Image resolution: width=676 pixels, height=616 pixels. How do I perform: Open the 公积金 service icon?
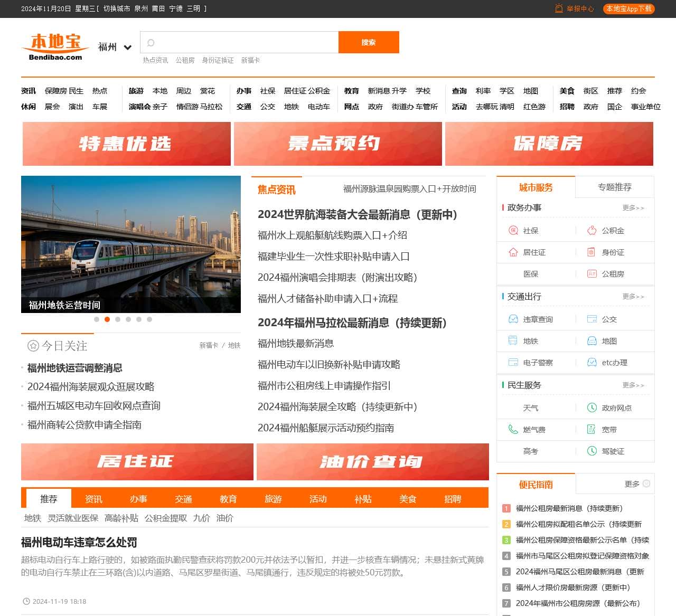click(591, 230)
